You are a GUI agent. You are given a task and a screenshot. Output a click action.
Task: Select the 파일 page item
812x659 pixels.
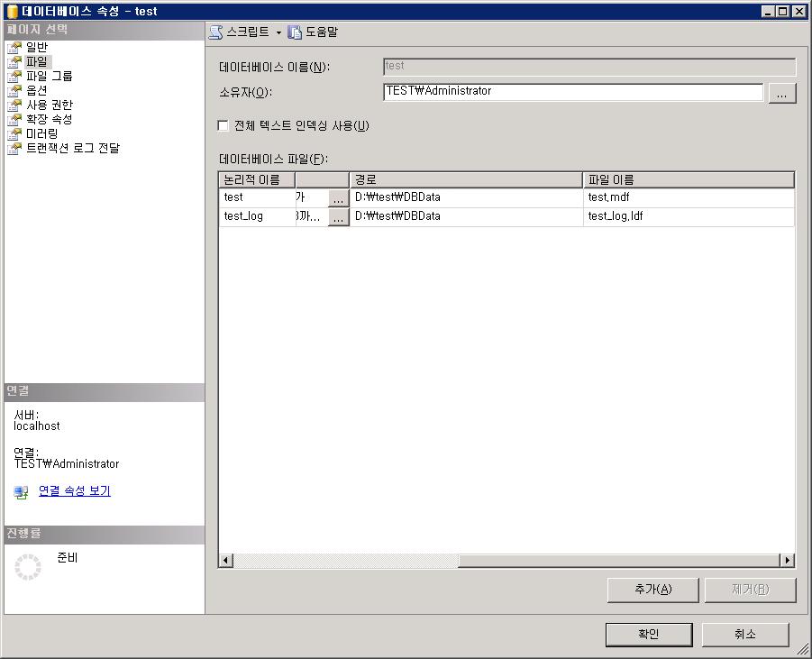click(x=37, y=62)
